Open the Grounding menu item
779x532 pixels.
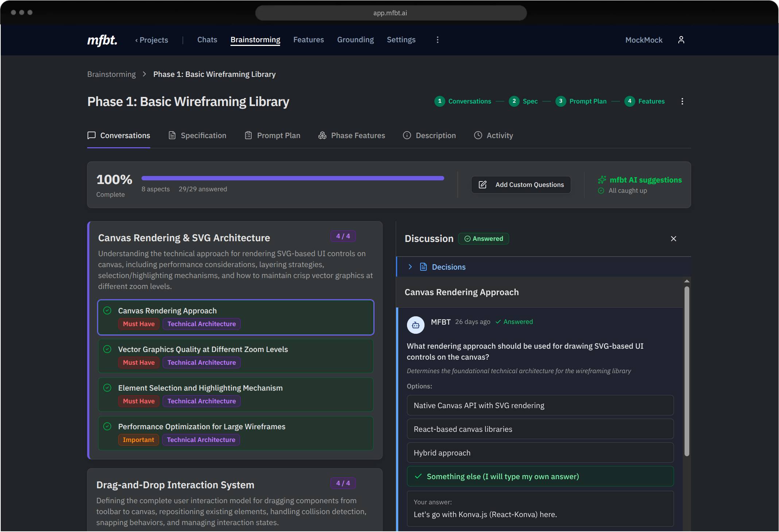point(355,40)
